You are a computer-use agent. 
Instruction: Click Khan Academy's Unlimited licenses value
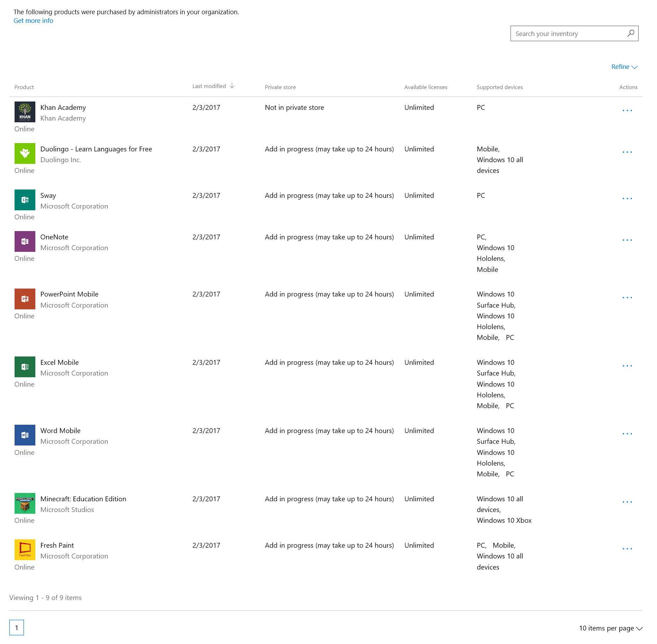point(419,107)
